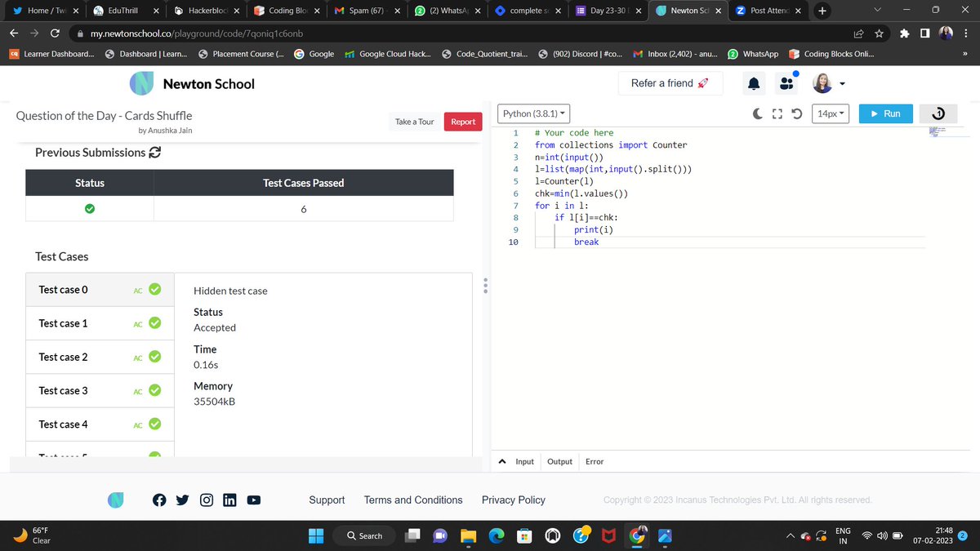Open Task View from the taskbar
Image resolution: width=980 pixels, height=551 pixels.
point(414,535)
